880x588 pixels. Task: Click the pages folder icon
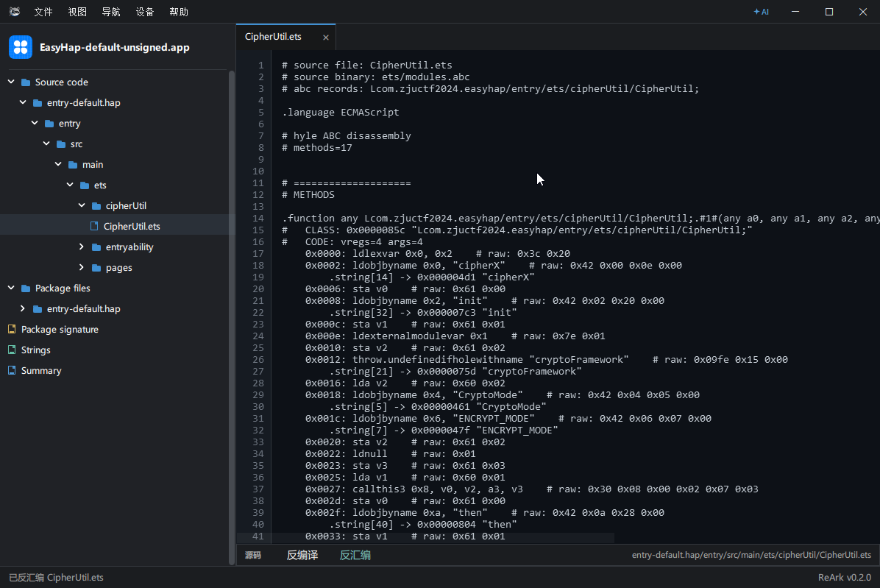pyautogui.click(x=96, y=268)
